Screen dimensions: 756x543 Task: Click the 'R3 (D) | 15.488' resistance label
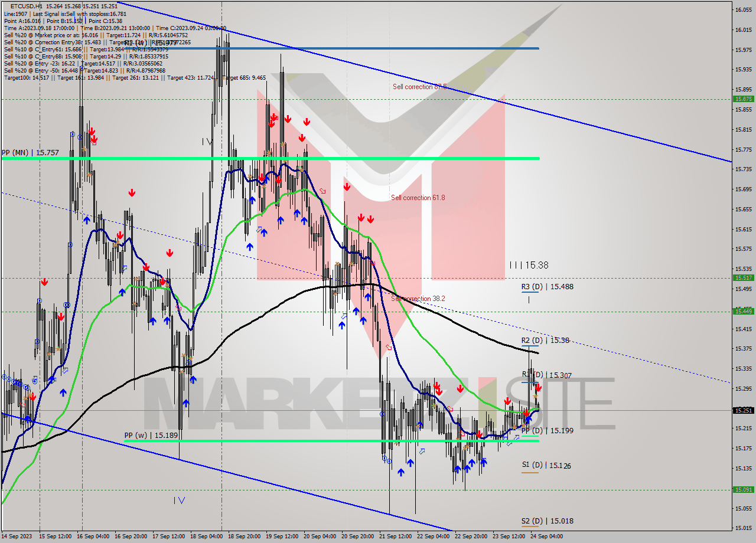click(x=547, y=286)
